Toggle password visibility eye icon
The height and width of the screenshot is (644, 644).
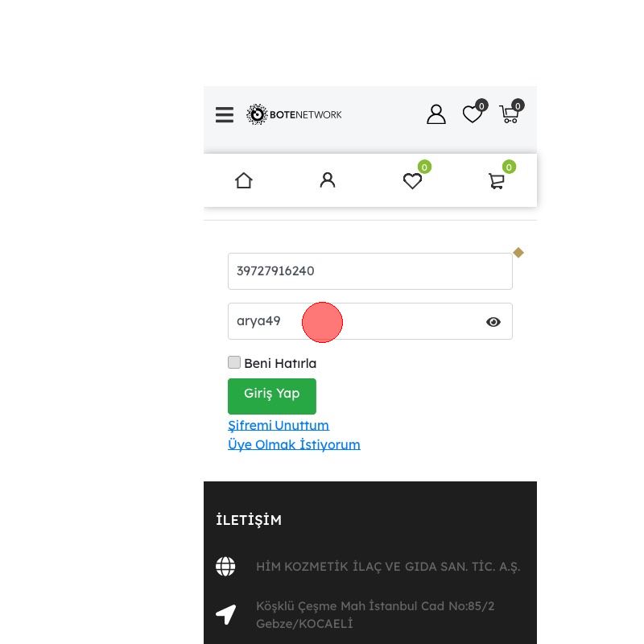pyautogui.click(x=493, y=322)
